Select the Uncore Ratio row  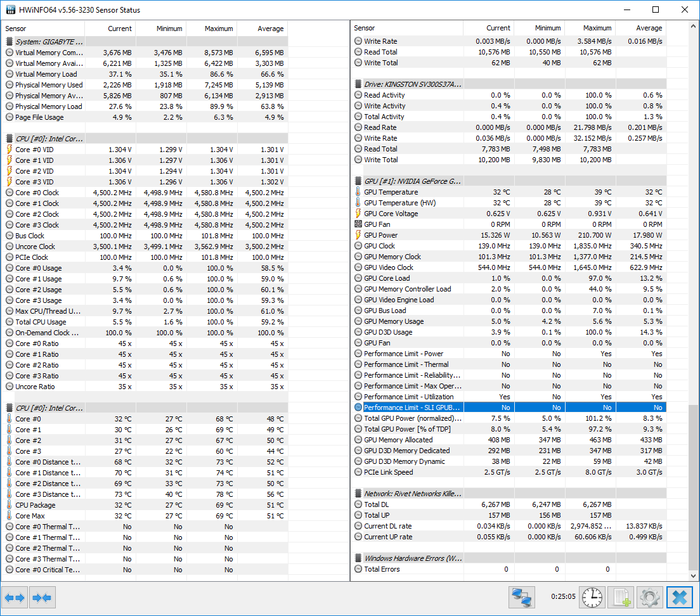click(x=145, y=387)
